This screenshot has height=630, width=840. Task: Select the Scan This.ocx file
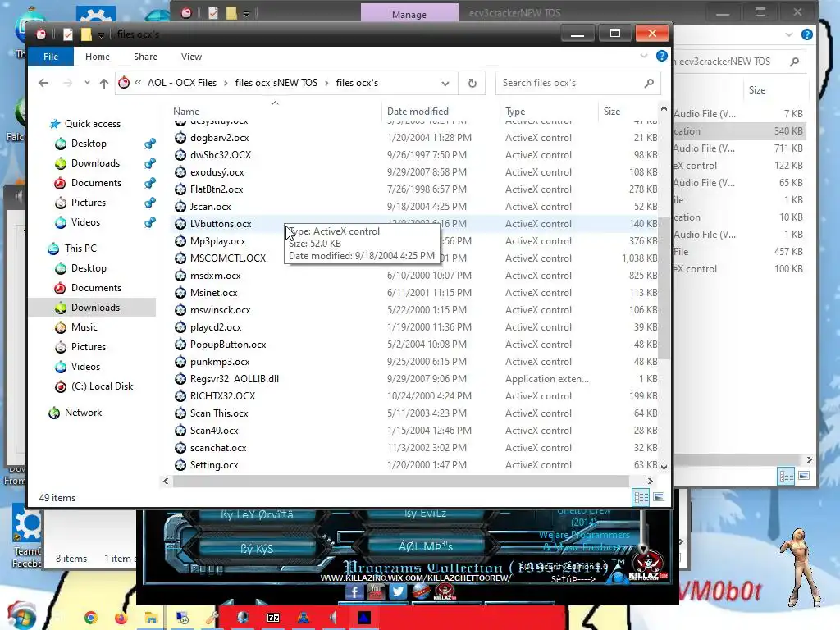[218, 413]
